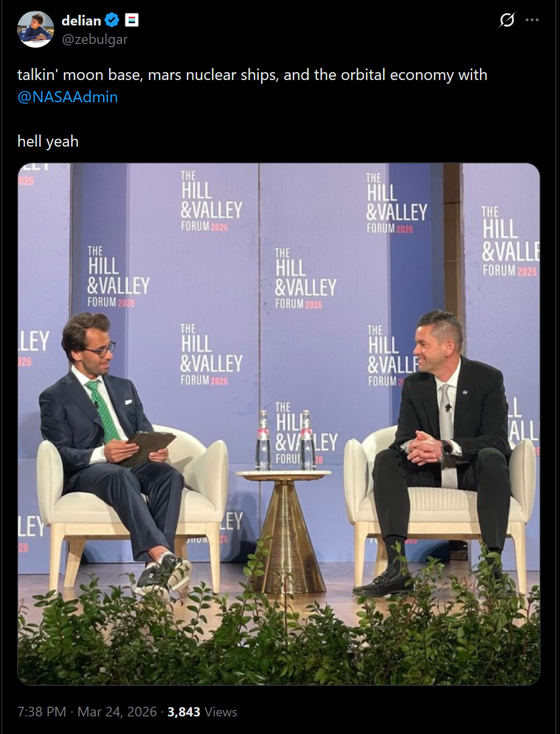The height and width of the screenshot is (734, 560).
Task: Click the top center Hill & Valley logo
Action: pyautogui.click(x=211, y=201)
